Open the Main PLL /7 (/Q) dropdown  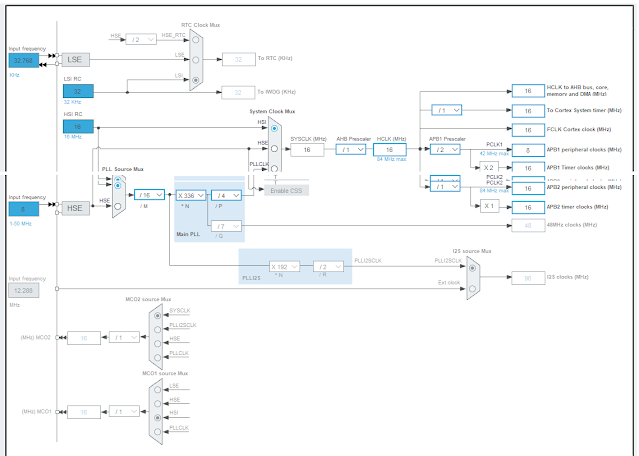[226, 226]
